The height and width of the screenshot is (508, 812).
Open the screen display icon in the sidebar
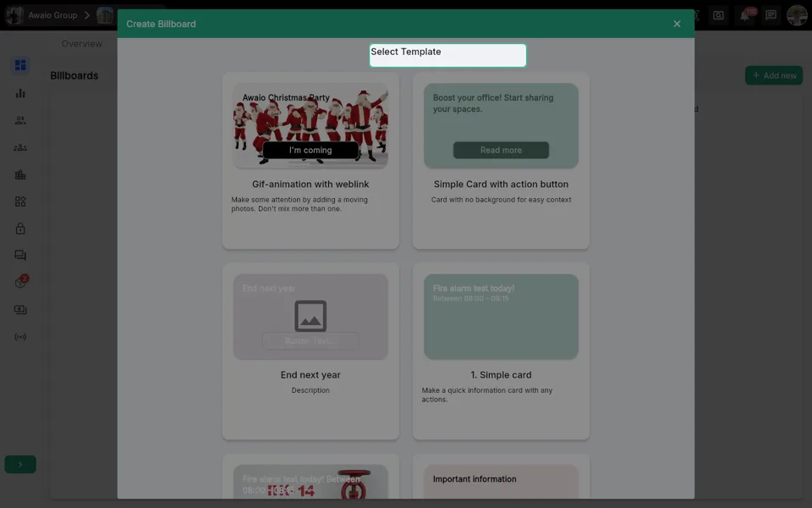click(20, 310)
